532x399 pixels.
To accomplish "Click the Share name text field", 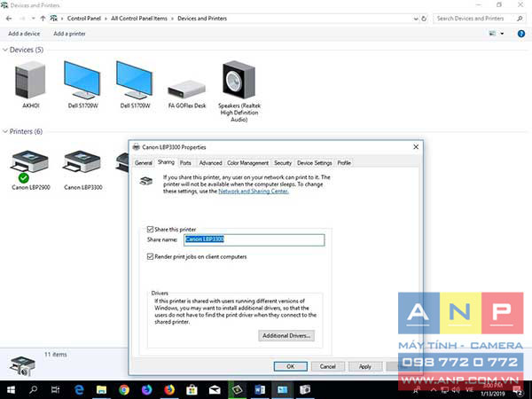I will click(x=254, y=240).
